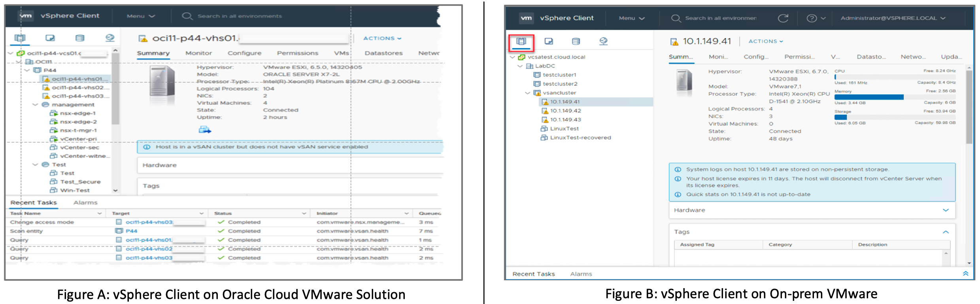
Task: Open Alarms tab in Figure A
Action: click(85, 203)
